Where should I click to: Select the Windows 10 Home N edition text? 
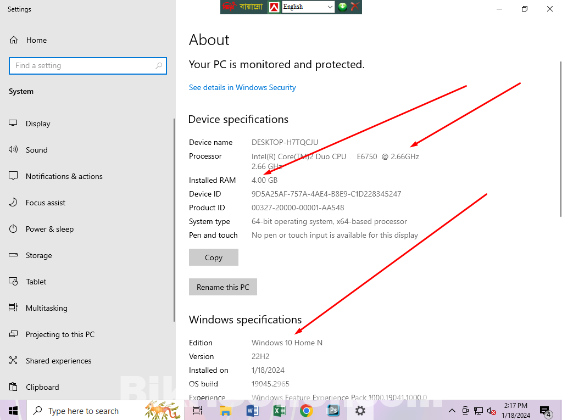287,343
